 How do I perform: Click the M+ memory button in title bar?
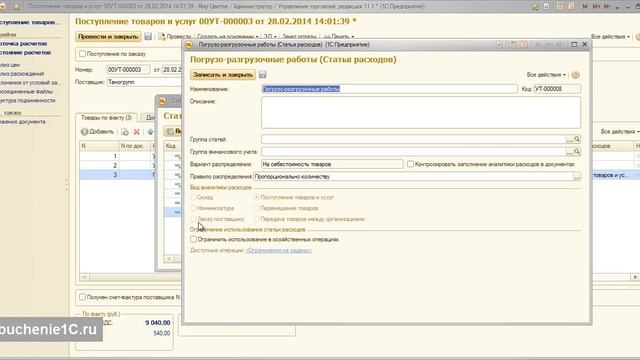click(596, 7)
